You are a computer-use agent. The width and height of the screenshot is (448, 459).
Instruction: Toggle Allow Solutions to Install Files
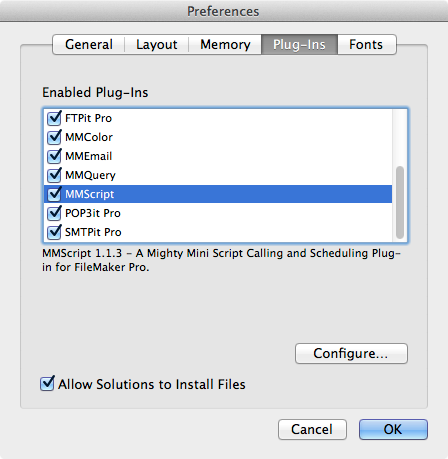(47, 384)
